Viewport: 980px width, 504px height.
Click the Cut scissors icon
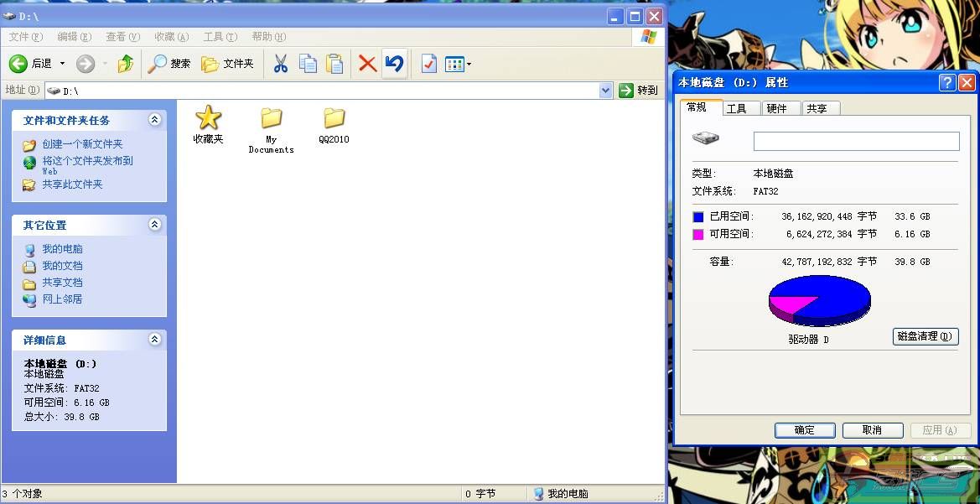click(x=281, y=64)
